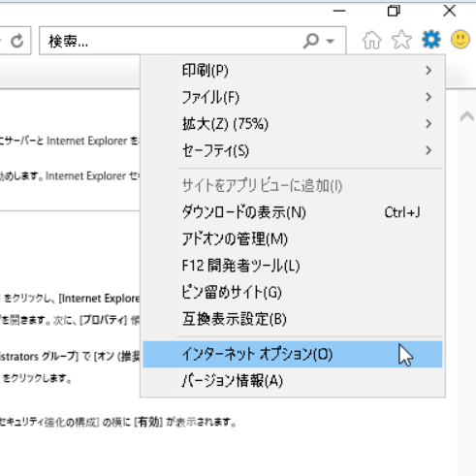Select アドオンの管理(M) menu entry
476x476 pixels.
(293, 239)
